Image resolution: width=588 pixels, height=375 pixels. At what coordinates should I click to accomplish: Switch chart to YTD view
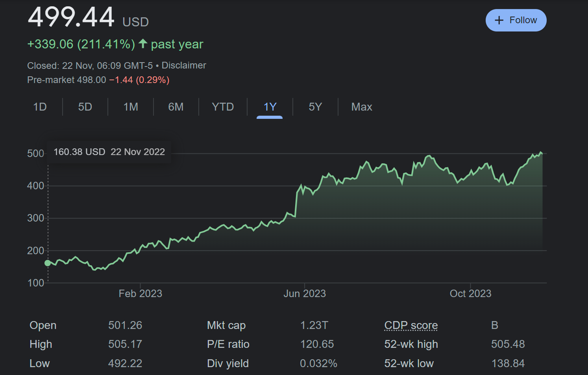point(223,107)
